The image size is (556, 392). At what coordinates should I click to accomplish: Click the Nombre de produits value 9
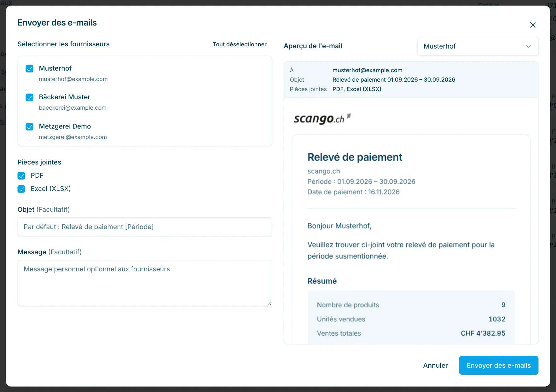503,305
